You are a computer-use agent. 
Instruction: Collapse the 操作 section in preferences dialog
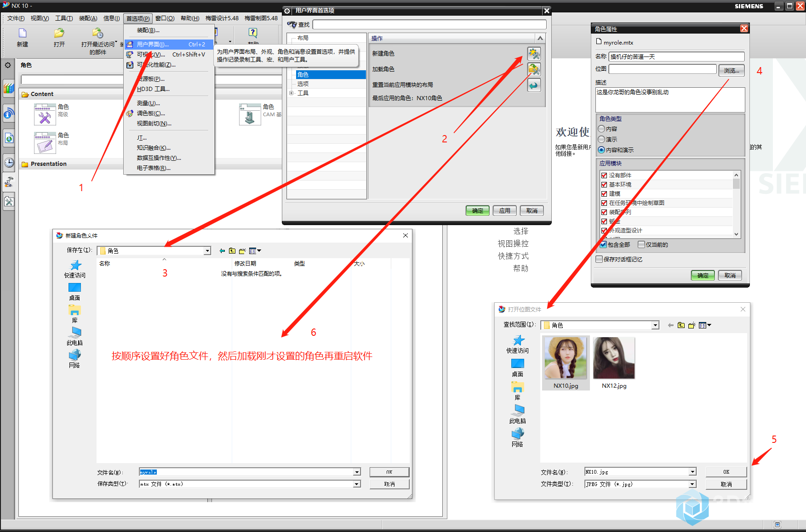tap(540, 38)
